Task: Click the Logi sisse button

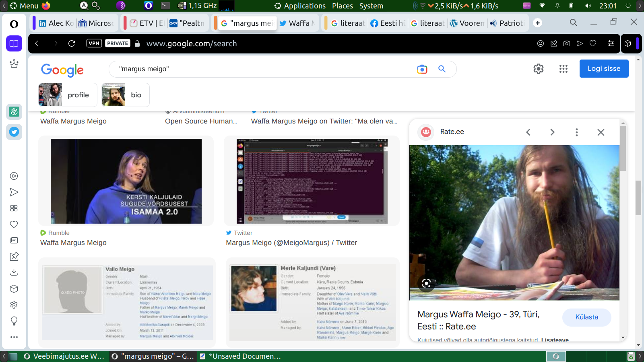Action: [x=604, y=69]
